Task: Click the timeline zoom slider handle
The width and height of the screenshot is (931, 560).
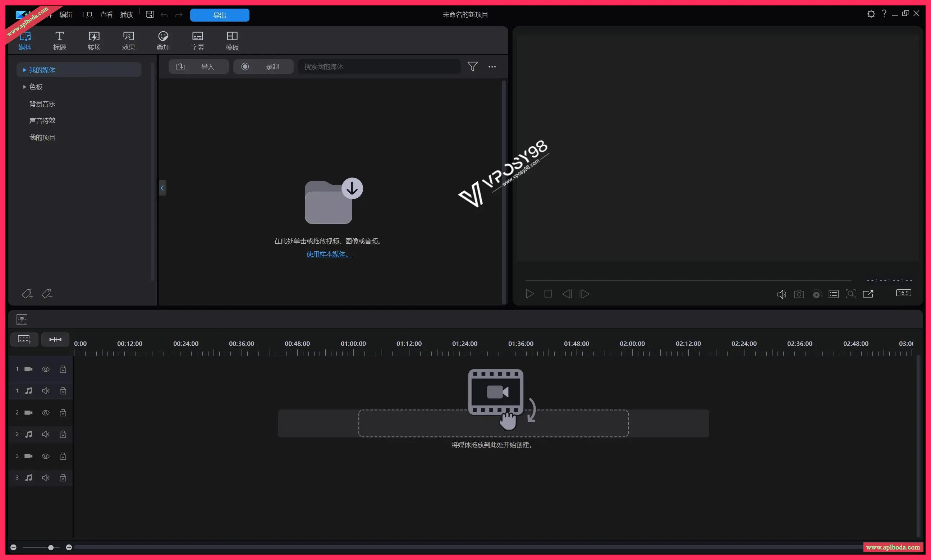Action: pos(51,547)
